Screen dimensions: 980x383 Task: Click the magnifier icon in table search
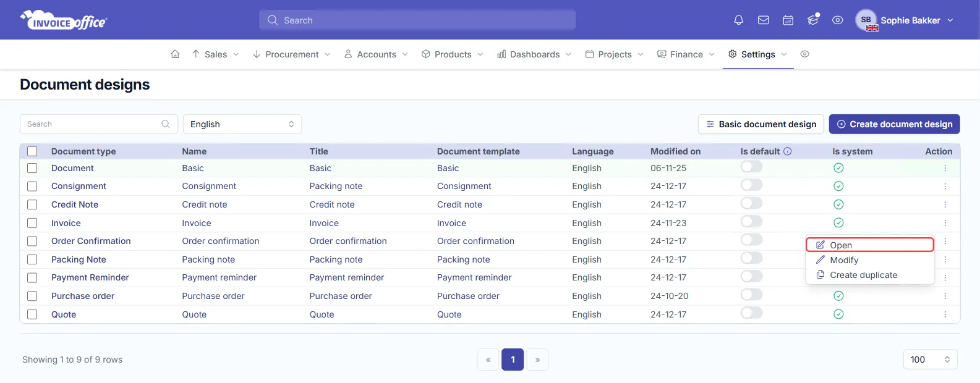166,124
